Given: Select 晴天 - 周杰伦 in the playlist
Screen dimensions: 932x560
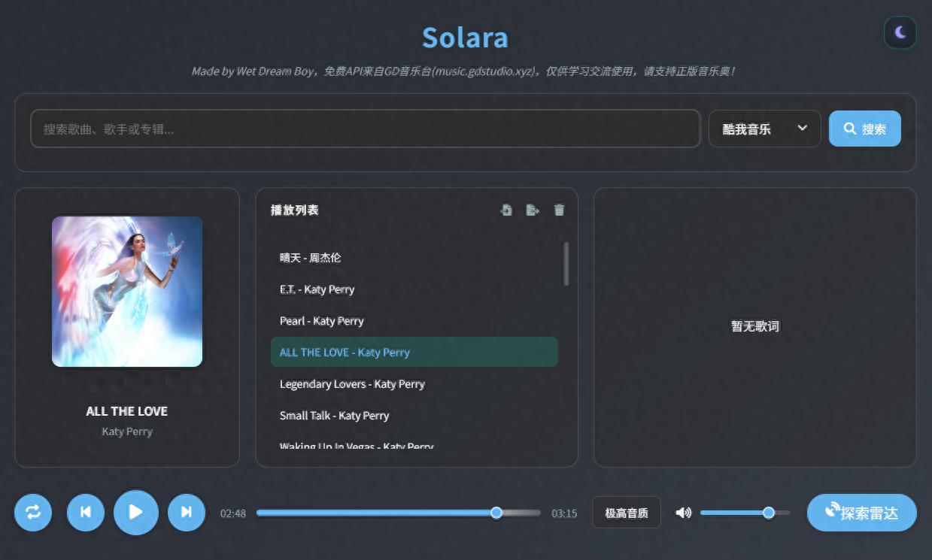Looking at the screenshot, I should [x=311, y=257].
